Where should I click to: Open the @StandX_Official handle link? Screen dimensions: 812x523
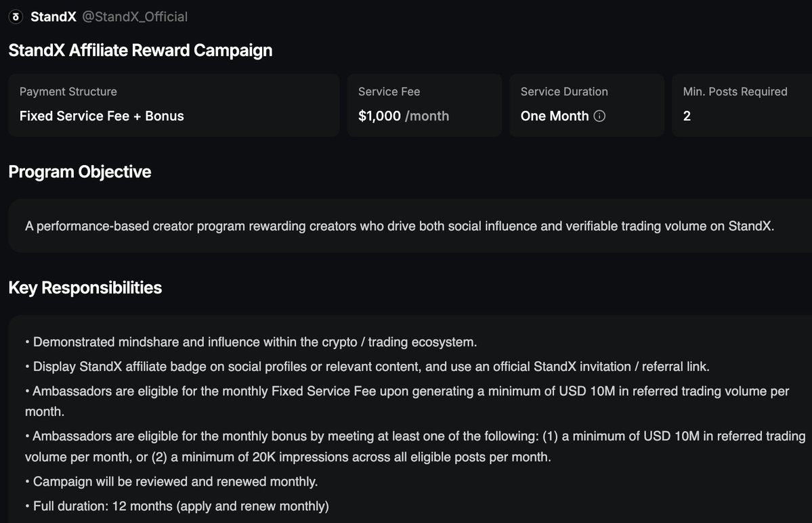point(135,16)
